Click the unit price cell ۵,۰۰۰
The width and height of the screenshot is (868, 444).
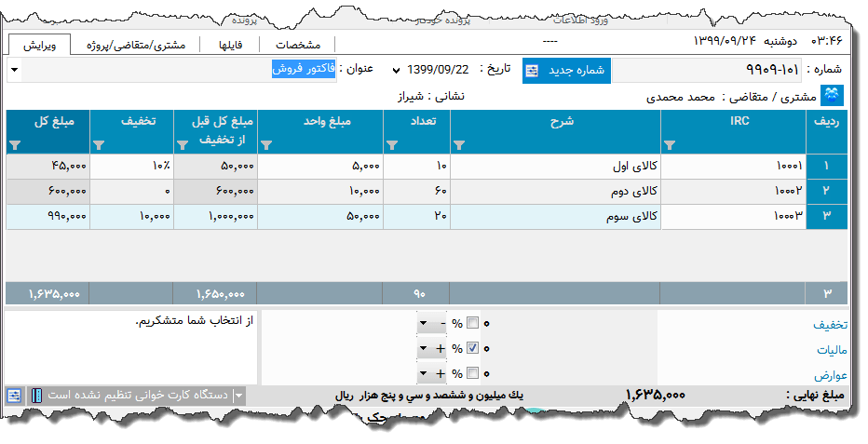coord(320,166)
